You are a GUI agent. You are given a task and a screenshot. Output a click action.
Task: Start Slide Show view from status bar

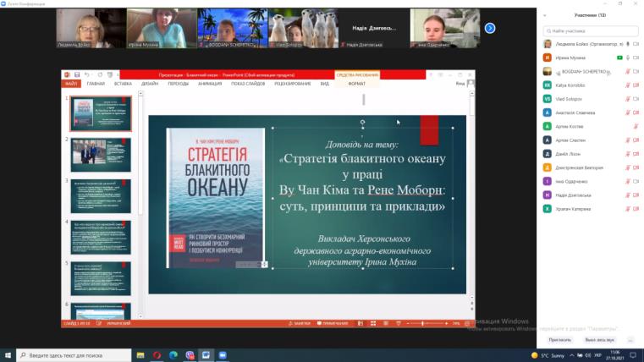click(399, 323)
